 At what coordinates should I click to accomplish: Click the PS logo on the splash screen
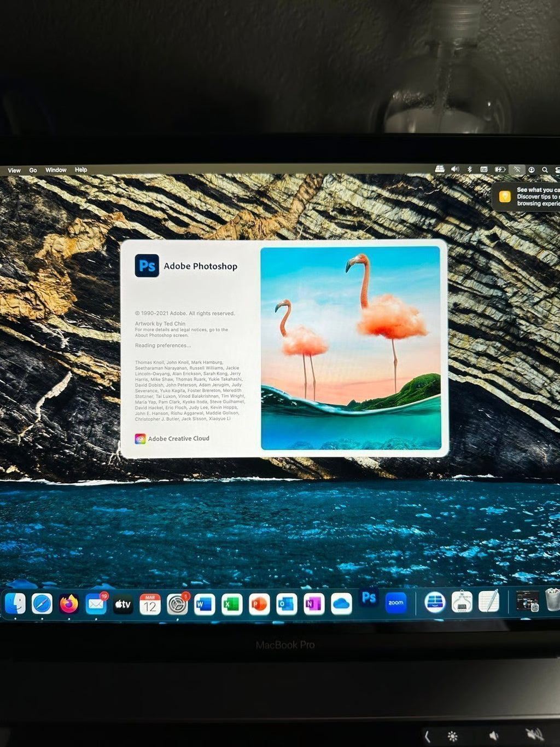coord(147,266)
